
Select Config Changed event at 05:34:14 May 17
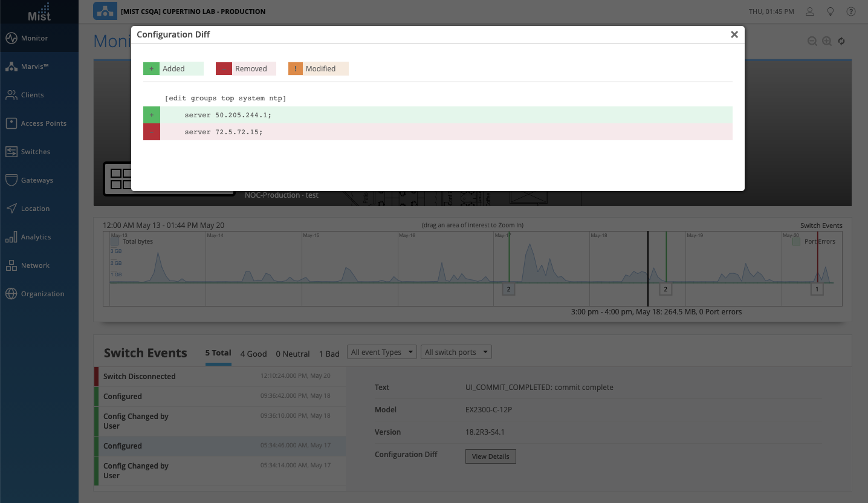point(220,471)
